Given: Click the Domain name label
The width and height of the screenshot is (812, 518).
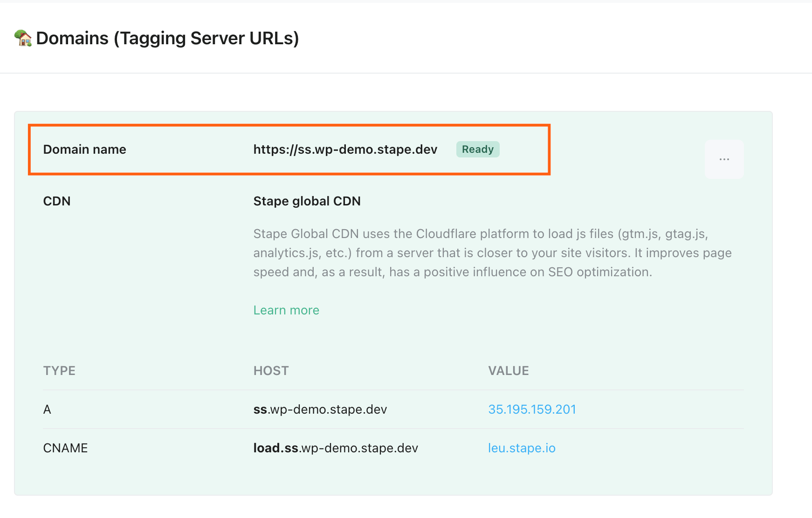Looking at the screenshot, I should pyautogui.click(x=85, y=150).
